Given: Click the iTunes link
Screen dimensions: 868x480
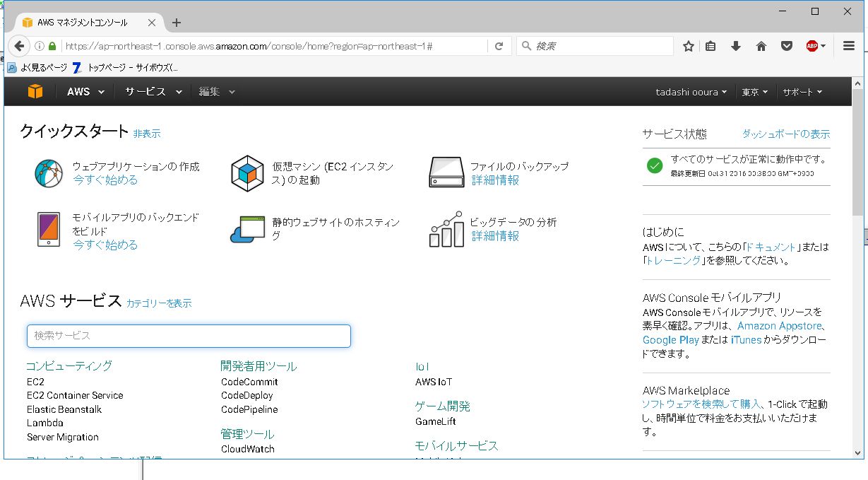Looking at the screenshot, I should [746, 339].
